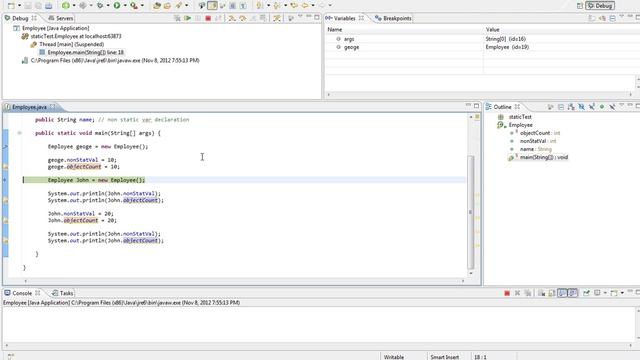Open the Next Annotation dropdown arrow
The image size is (640, 360).
[268, 6]
